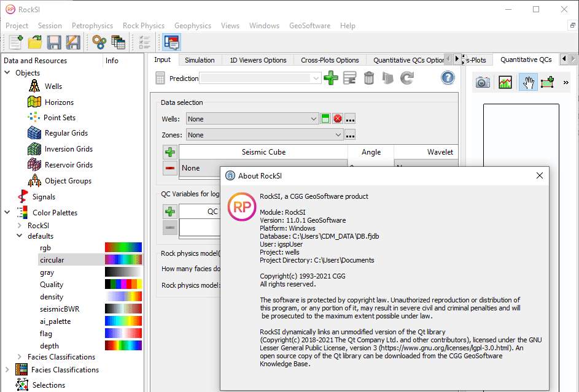Image resolution: width=579 pixels, height=392 pixels.
Task: Click the green select-all wells icon
Action: tap(325, 119)
